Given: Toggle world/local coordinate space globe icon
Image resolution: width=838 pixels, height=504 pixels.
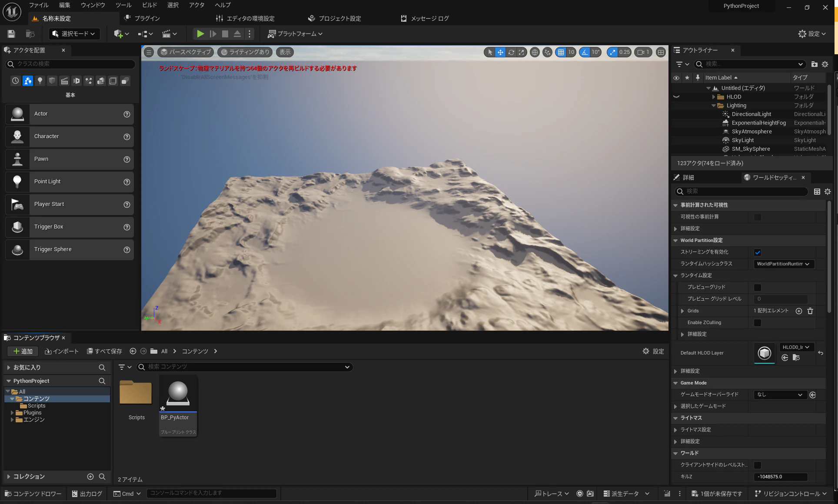Looking at the screenshot, I should click(535, 52).
